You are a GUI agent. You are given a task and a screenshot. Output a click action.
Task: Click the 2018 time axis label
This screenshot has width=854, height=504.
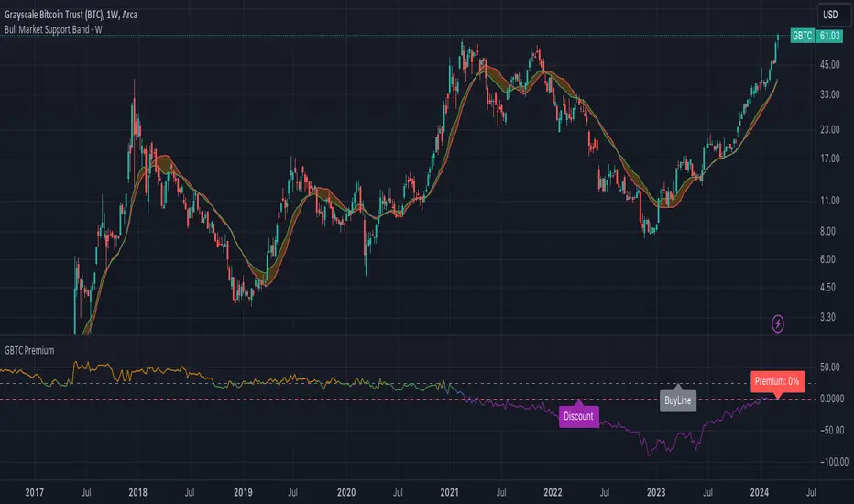pyautogui.click(x=137, y=493)
